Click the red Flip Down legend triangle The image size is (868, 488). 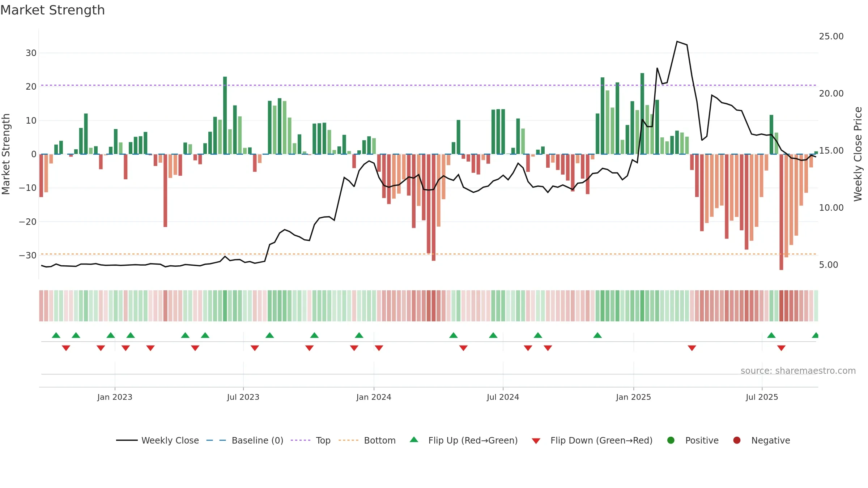click(x=536, y=441)
